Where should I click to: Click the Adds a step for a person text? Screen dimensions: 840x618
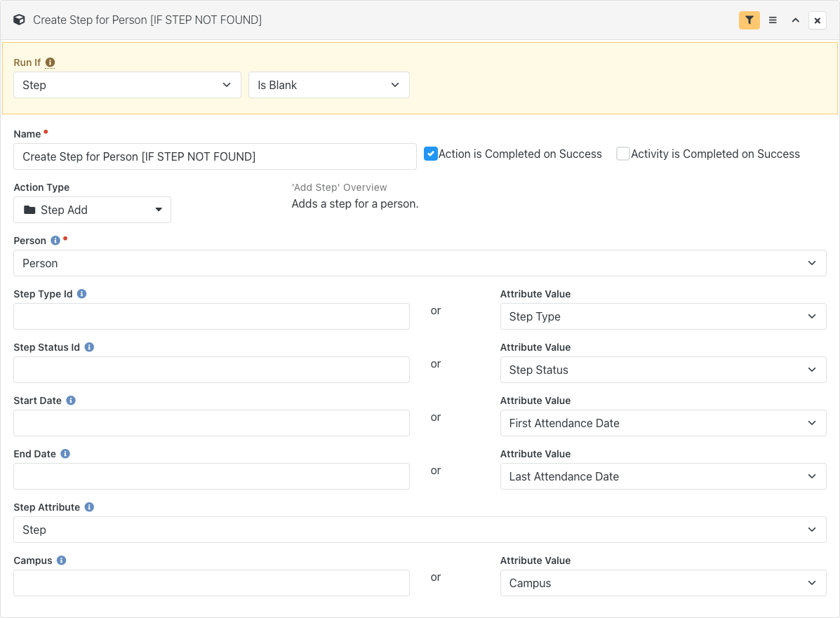tap(354, 204)
